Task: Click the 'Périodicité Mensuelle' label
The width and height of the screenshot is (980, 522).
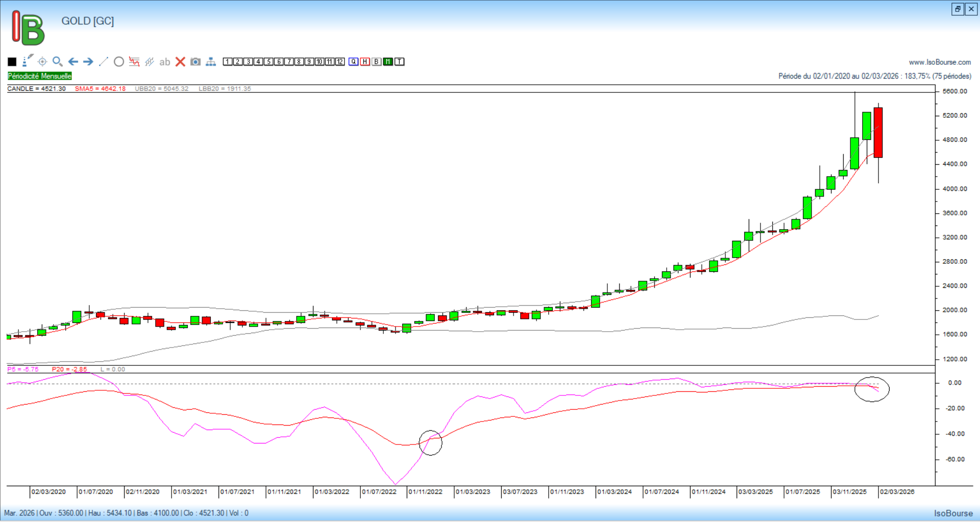Action: 40,76
